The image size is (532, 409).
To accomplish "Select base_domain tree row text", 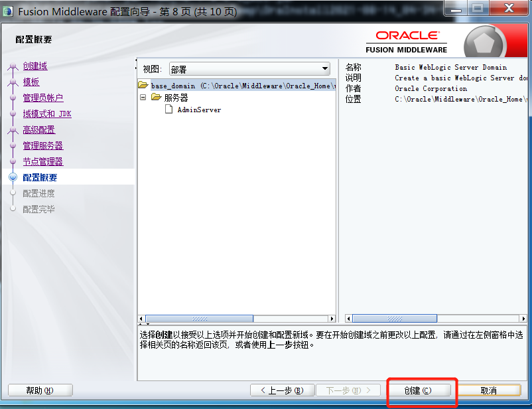I will pyautogui.click(x=243, y=86).
